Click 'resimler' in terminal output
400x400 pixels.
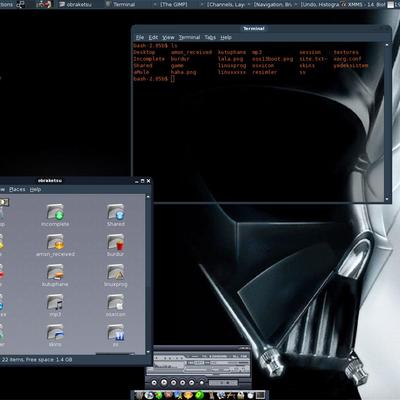pyautogui.click(x=264, y=72)
